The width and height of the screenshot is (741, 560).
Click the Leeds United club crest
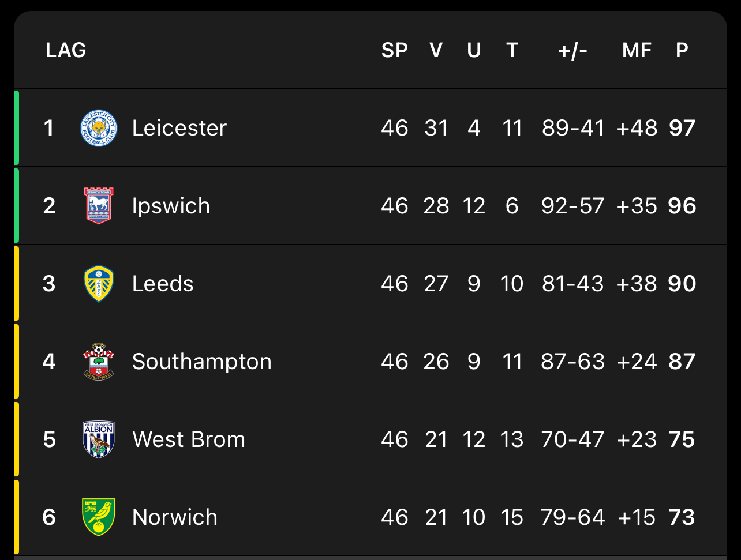(99, 284)
